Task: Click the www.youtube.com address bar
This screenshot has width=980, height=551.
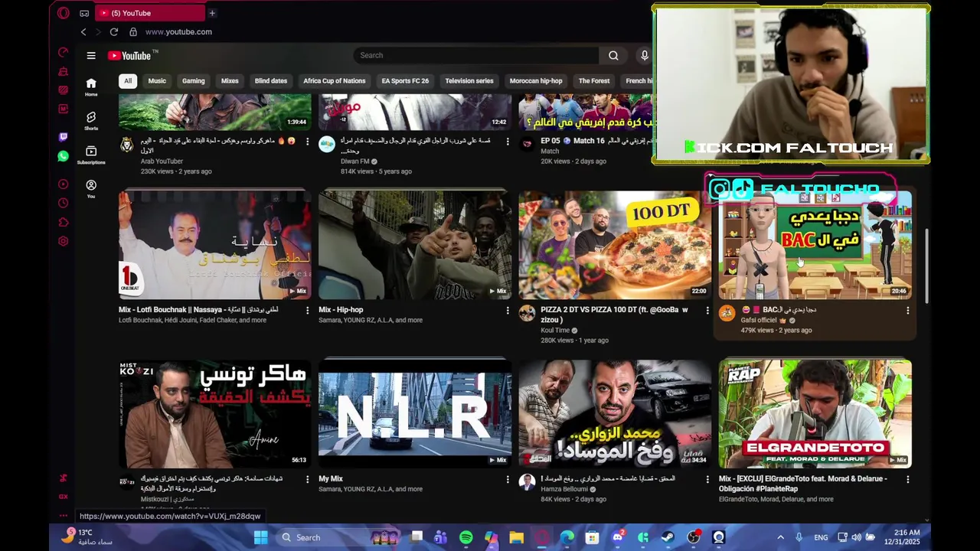Action: (x=178, y=32)
